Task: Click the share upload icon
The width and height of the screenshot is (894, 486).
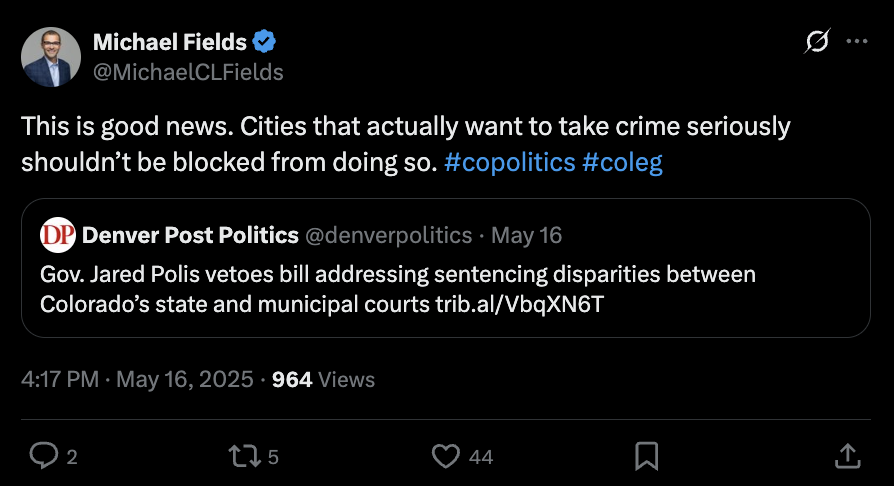Action: 847,456
